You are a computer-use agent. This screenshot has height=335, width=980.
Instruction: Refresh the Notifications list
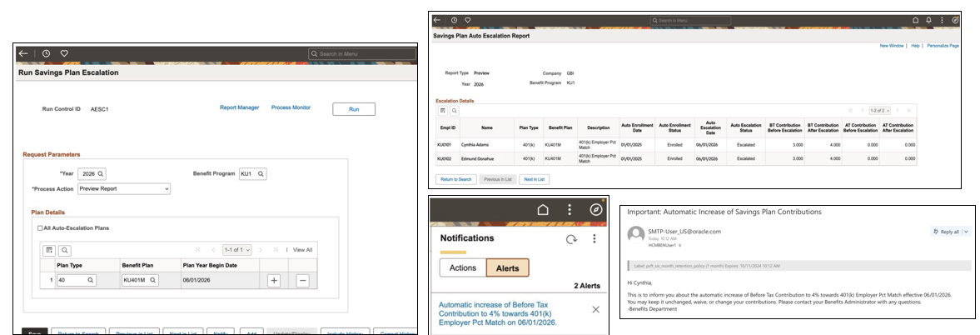pos(571,238)
